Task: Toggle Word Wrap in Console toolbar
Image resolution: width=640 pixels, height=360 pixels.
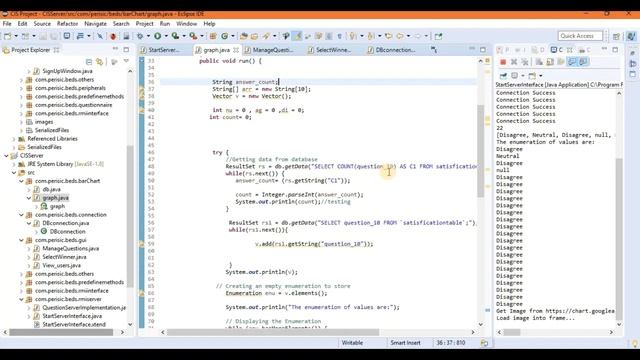Action: [561, 62]
